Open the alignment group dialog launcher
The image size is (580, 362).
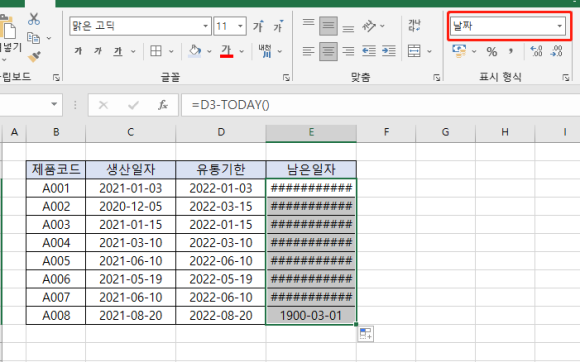[436, 77]
